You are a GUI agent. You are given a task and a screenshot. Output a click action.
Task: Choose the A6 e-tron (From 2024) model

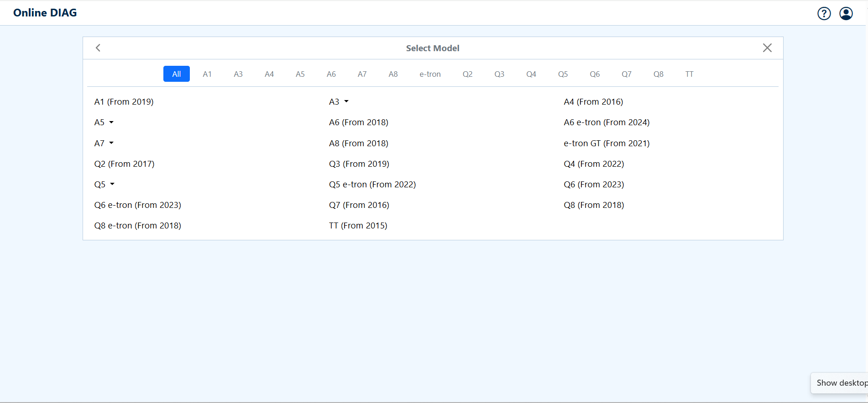tap(607, 122)
